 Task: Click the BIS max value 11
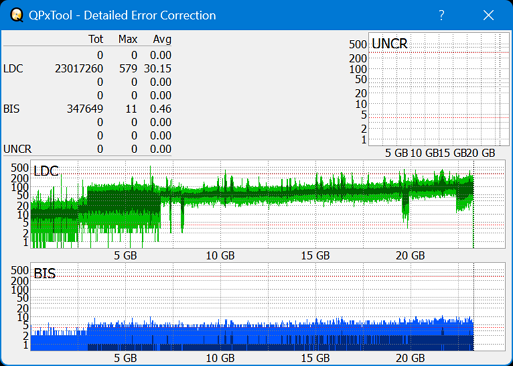pyautogui.click(x=131, y=109)
